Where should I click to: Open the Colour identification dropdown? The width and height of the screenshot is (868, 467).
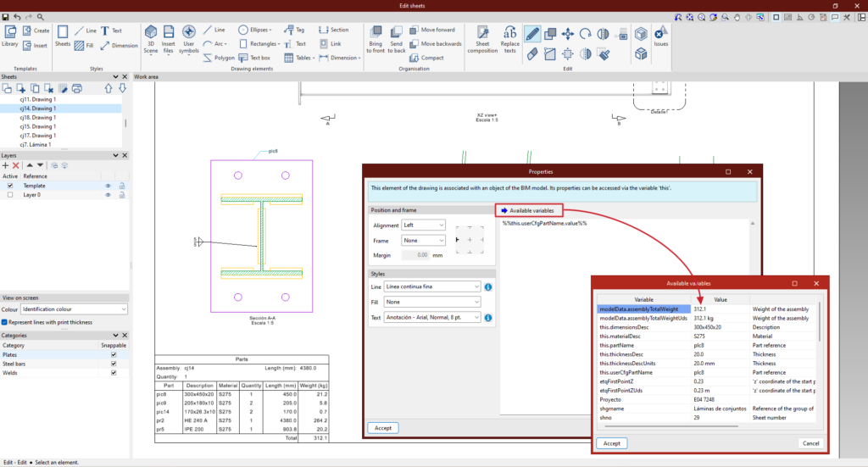[x=75, y=309]
